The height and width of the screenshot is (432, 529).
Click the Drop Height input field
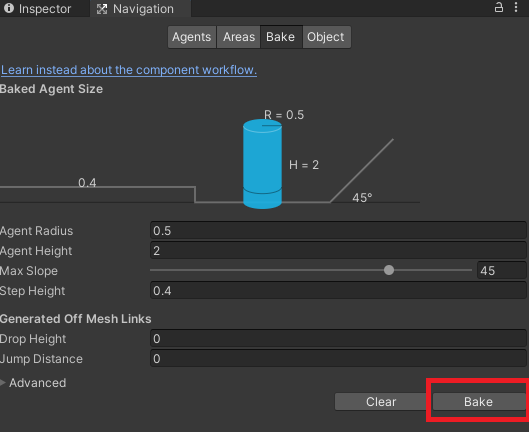(338, 339)
